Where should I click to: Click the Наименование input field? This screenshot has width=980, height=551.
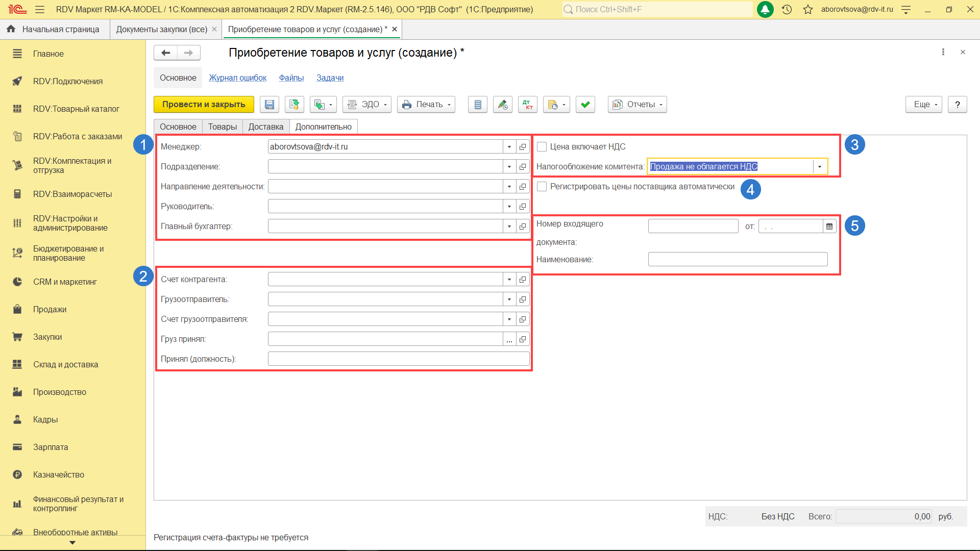[738, 259]
